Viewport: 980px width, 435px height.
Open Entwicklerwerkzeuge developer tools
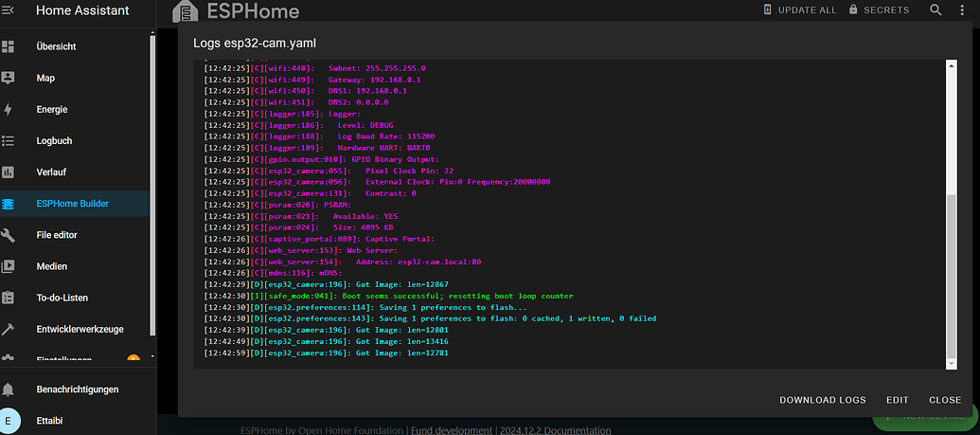78,329
